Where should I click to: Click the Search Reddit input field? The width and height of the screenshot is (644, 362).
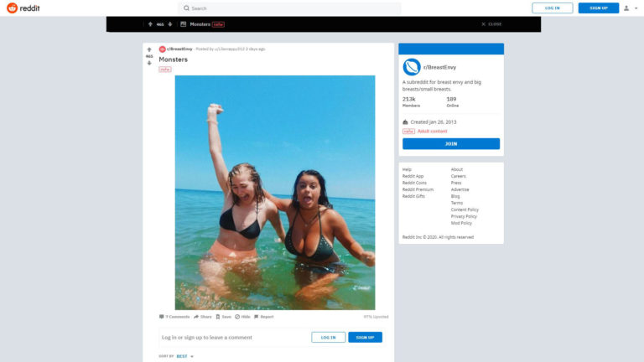point(290,8)
